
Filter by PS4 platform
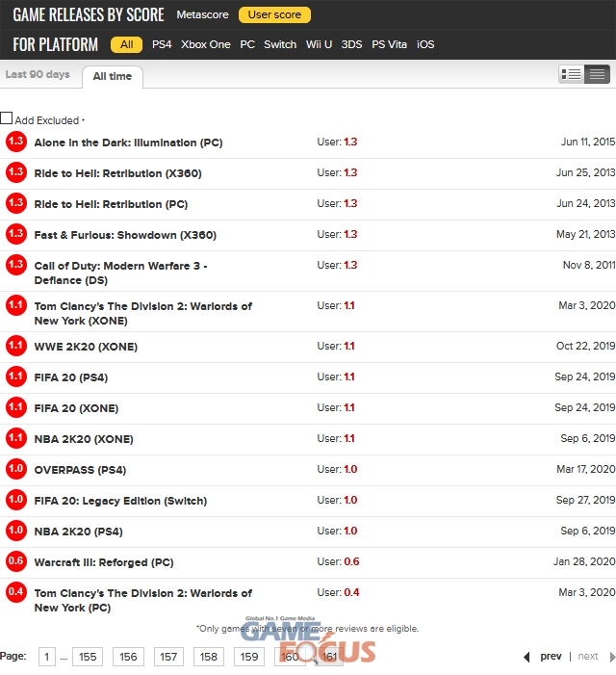pos(162,44)
